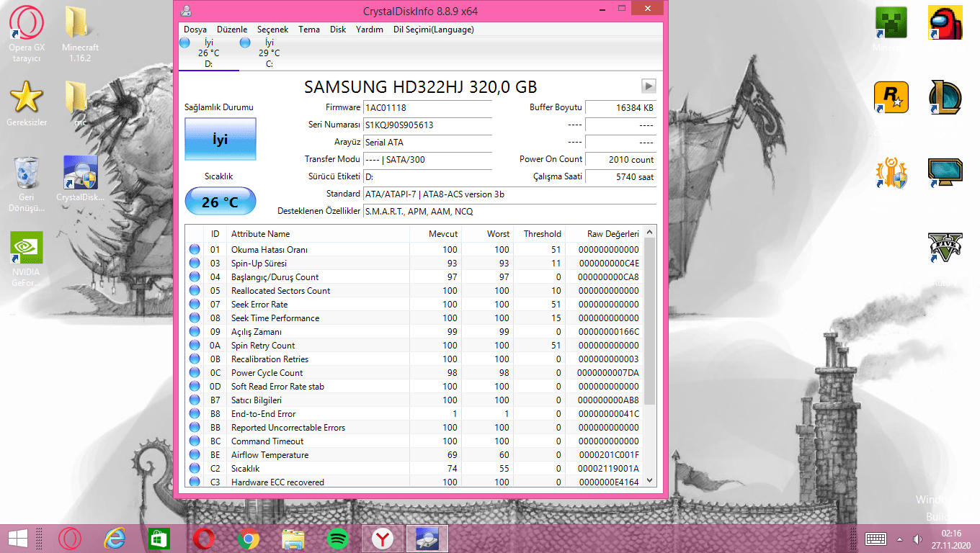Screen dimensions: 980x553
Task: Click attribute list scrollbar up arrow
Action: [x=649, y=233]
